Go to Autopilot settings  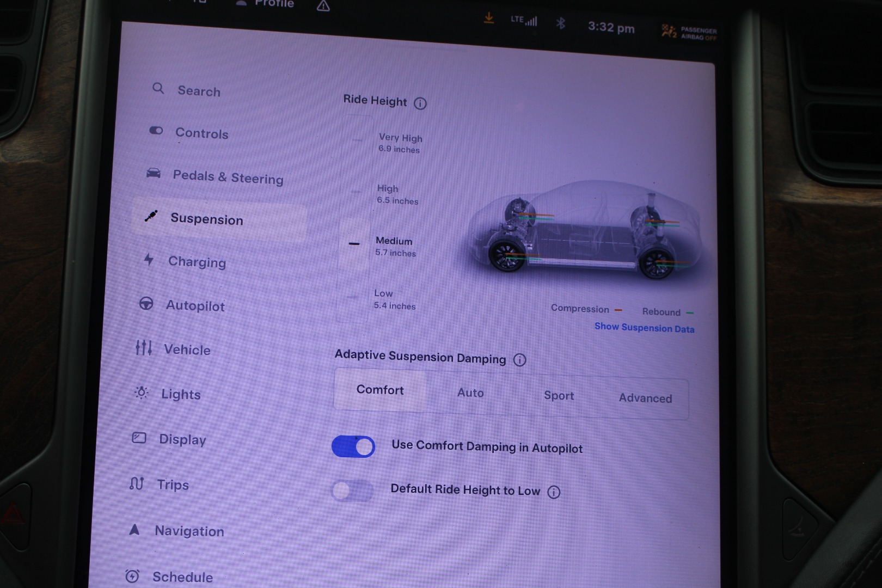click(195, 305)
